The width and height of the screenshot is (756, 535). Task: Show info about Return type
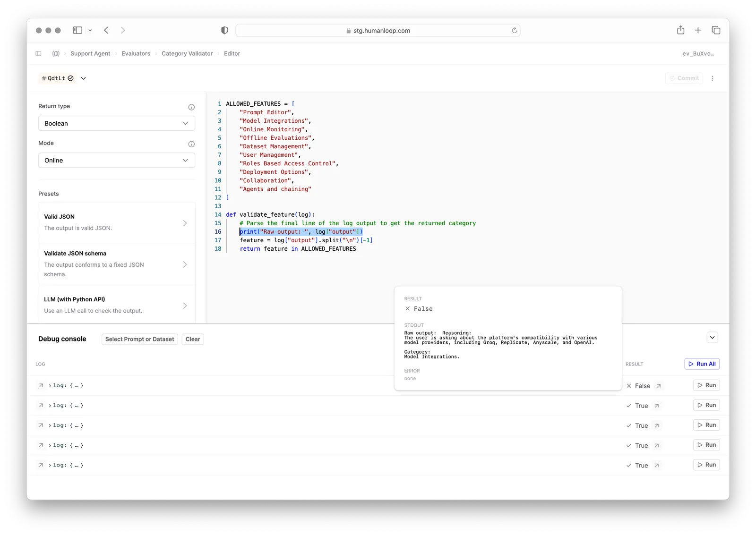point(191,107)
